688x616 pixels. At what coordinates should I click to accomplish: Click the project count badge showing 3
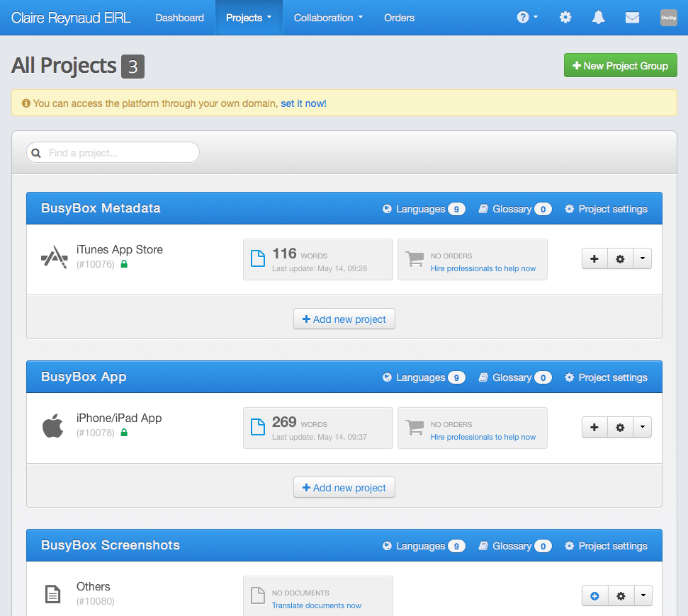click(133, 67)
